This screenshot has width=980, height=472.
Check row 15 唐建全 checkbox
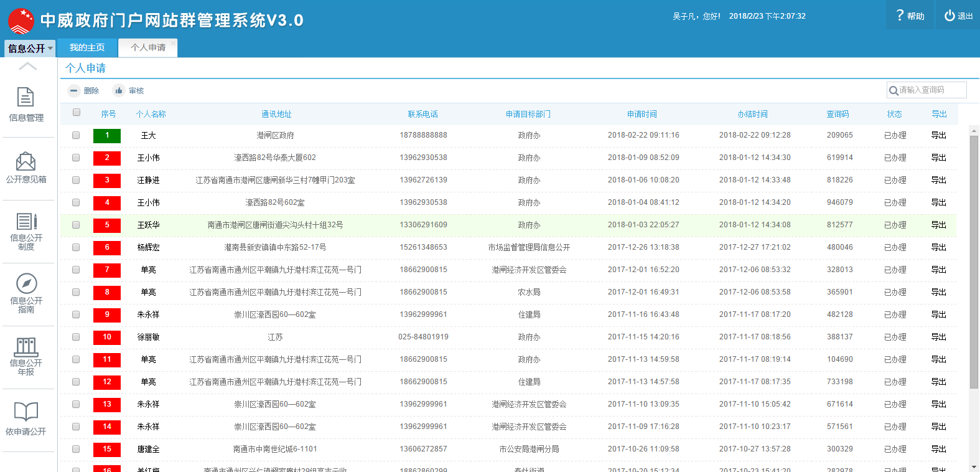click(x=76, y=449)
